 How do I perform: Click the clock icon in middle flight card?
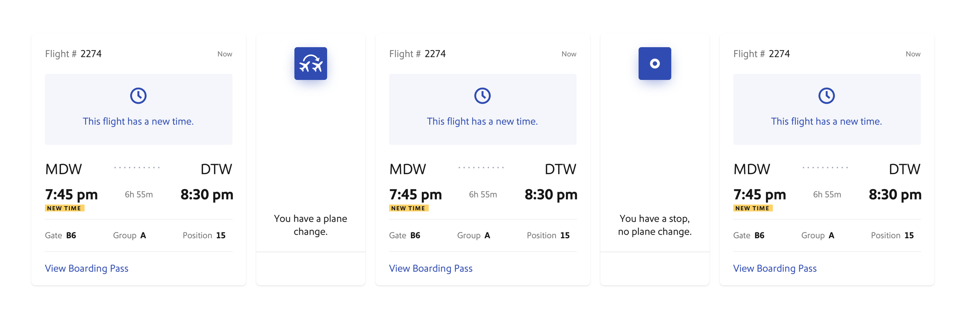483,96
